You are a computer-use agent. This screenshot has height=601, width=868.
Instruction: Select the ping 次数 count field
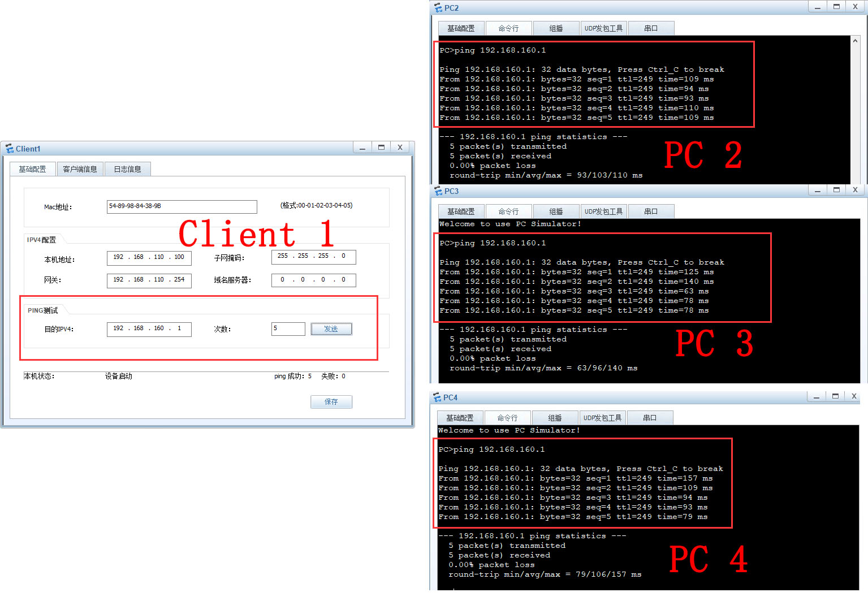click(x=288, y=328)
